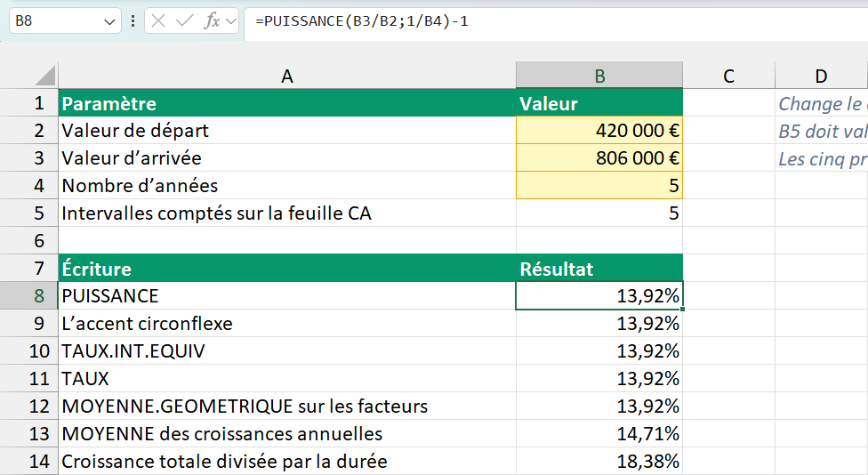Select the TAUX.INT.EQUIV label cell
This screenshot has height=475, width=868.
[x=286, y=351]
